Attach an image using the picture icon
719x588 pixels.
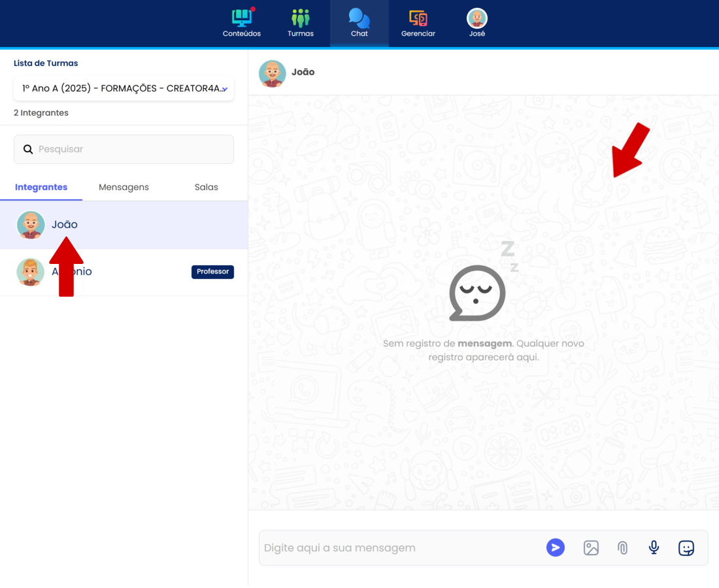(x=591, y=547)
